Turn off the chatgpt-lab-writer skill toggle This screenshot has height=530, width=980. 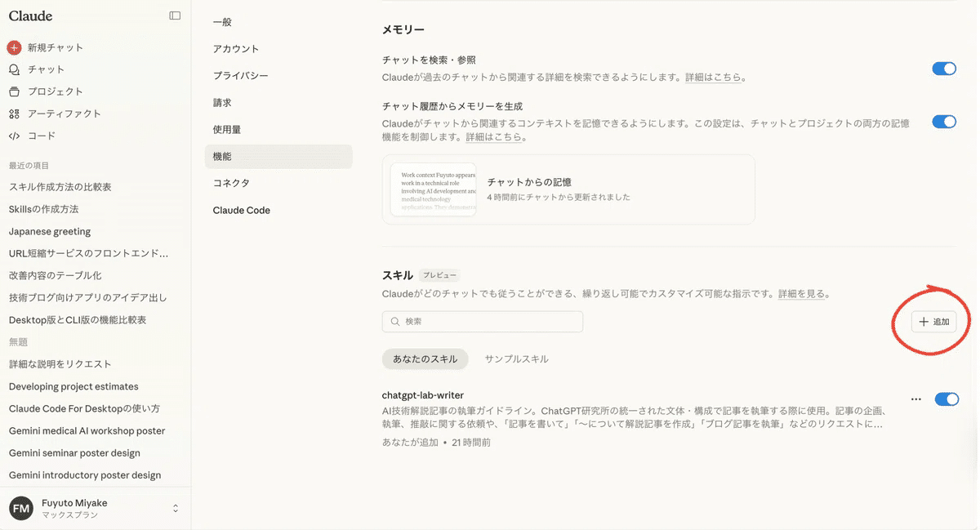point(946,399)
